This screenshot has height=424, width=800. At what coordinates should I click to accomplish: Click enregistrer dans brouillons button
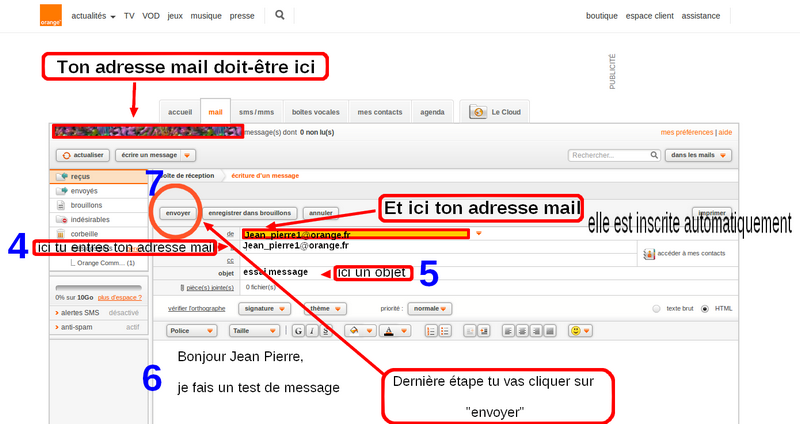pos(249,213)
